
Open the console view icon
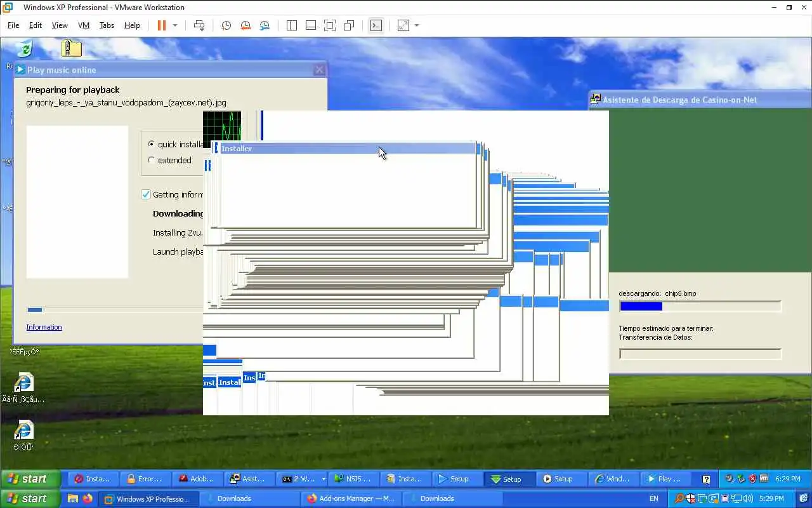(376, 25)
